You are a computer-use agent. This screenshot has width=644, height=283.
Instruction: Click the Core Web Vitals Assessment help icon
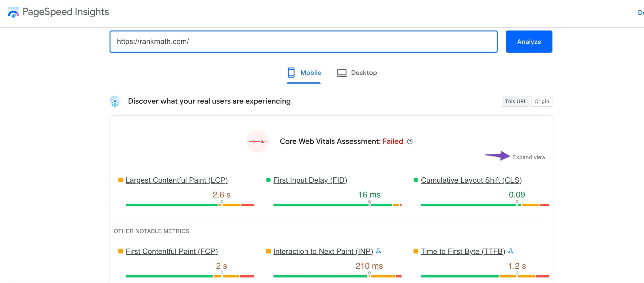410,141
